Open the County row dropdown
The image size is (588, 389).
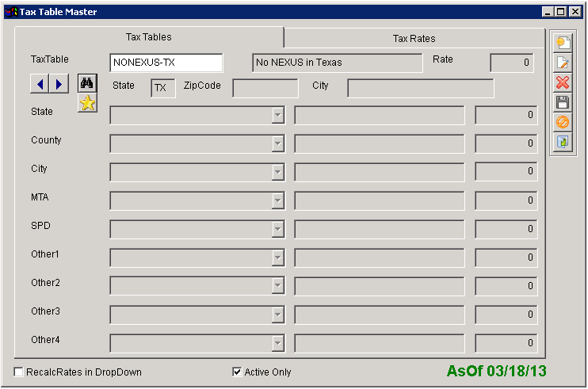pyautogui.click(x=277, y=144)
